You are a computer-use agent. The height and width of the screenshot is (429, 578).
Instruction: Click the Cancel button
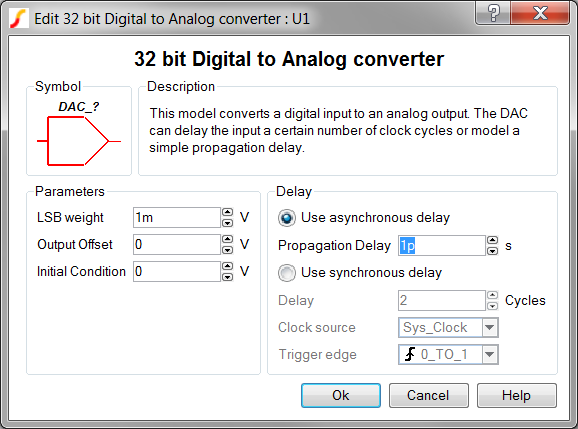429,395
